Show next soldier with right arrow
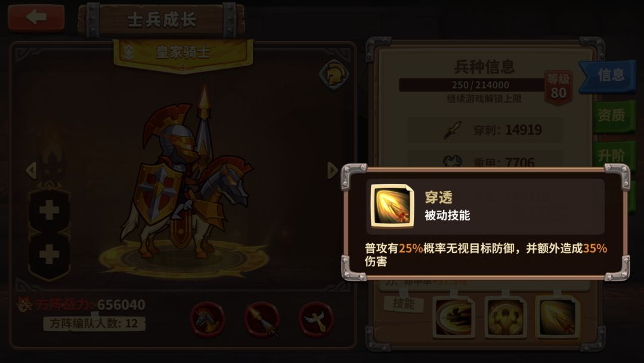This screenshot has width=644, height=363. point(332,170)
